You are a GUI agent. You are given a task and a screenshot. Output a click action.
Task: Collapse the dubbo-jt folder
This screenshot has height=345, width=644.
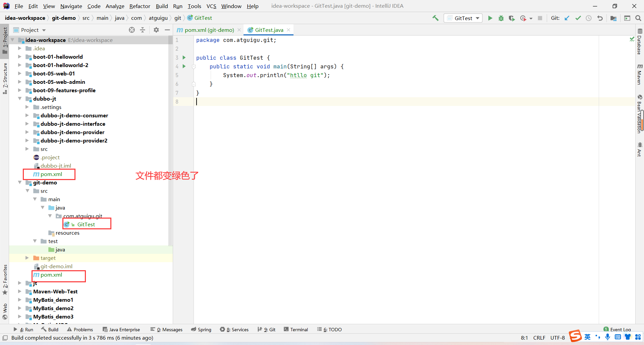[x=20, y=99]
